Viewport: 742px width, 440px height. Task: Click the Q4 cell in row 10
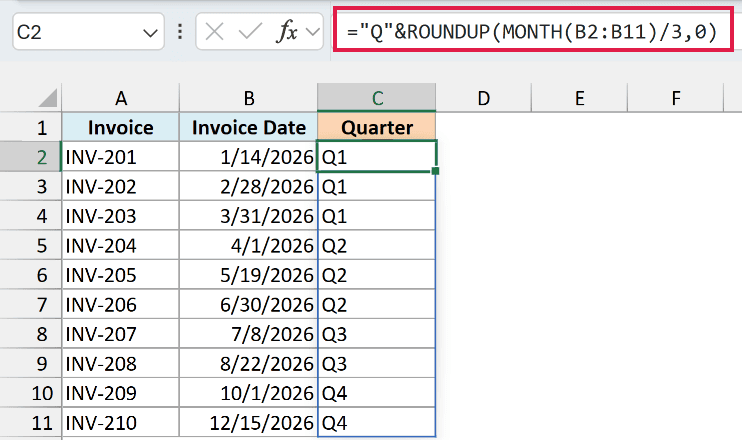(x=377, y=393)
